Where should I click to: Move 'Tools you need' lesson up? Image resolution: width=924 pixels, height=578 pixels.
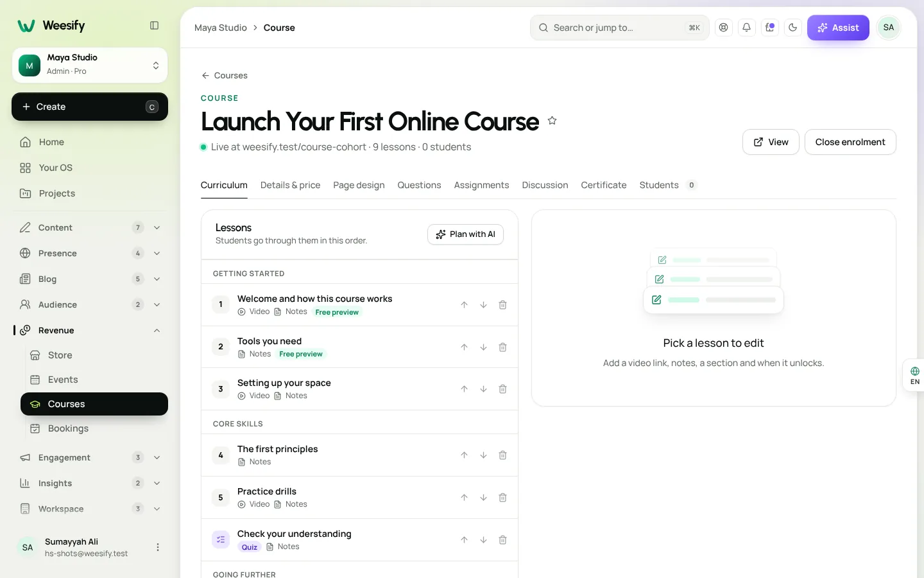pyautogui.click(x=464, y=347)
